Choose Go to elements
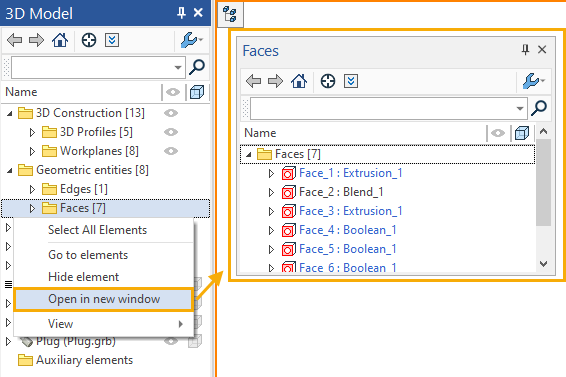The height and width of the screenshot is (377, 566). pos(88,255)
